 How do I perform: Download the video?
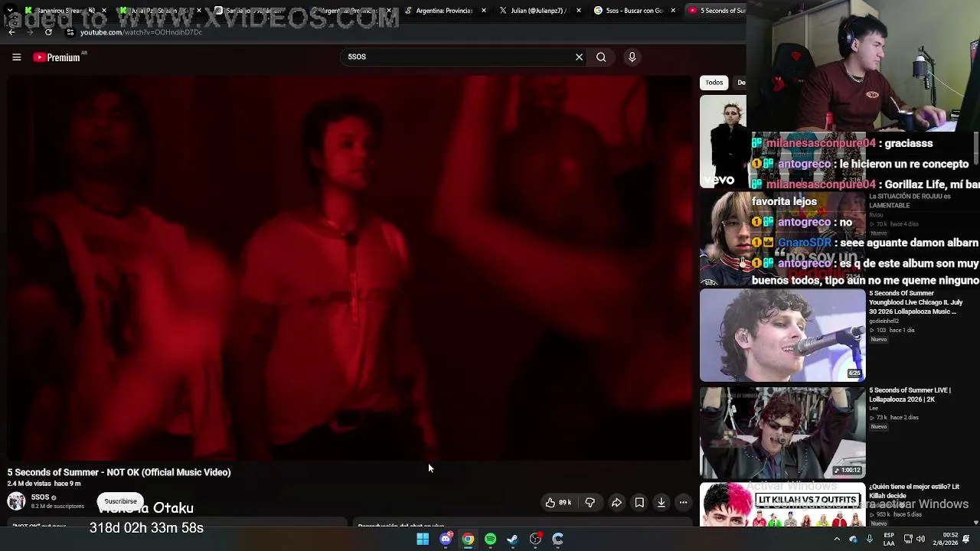661,503
